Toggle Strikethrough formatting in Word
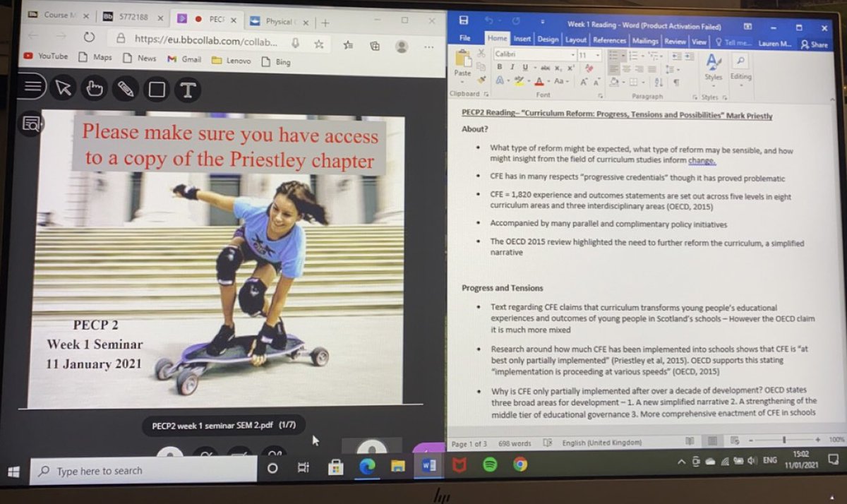This screenshot has width=847, height=504. (545, 68)
